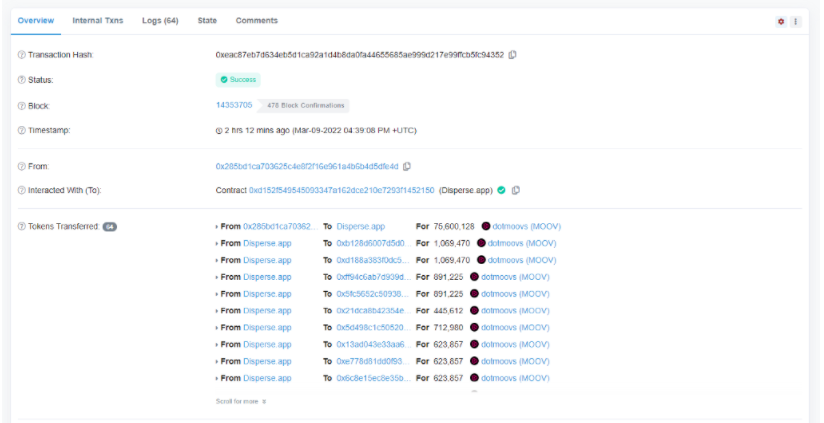
Task: Click the red settings icon at top right
Action: pos(781,22)
